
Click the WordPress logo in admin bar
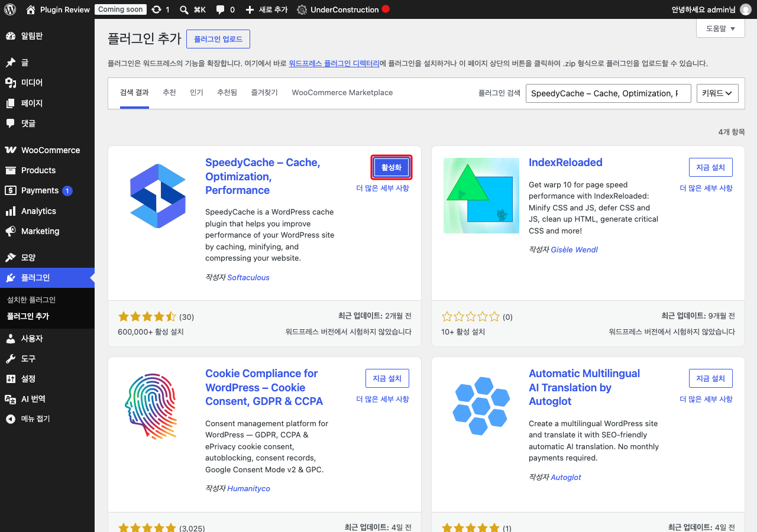click(10, 9)
